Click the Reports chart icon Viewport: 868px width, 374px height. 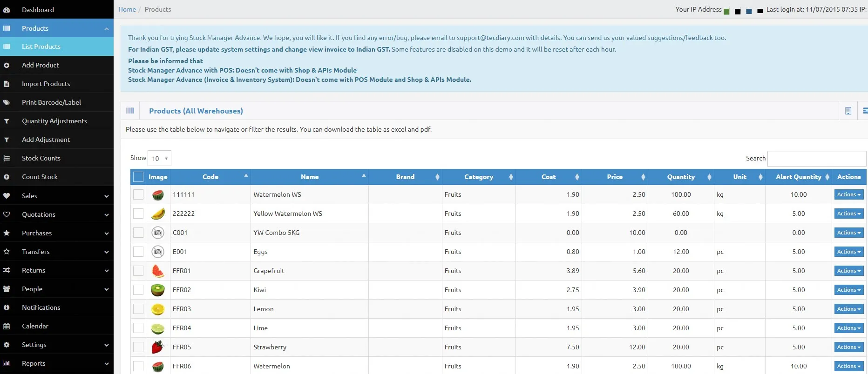(x=7, y=363)
